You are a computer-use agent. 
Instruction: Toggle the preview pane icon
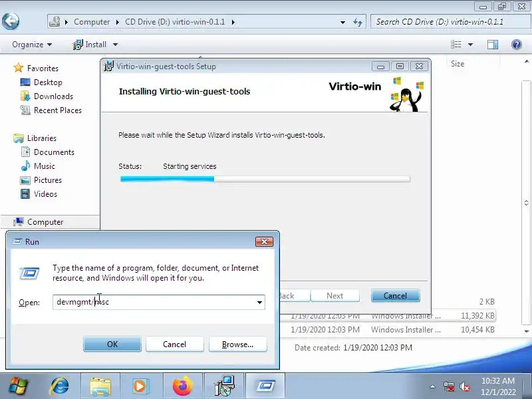click(493, 45)
